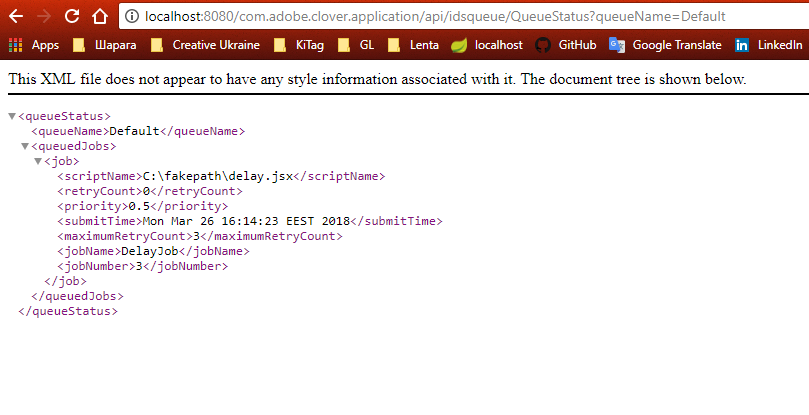Go to the Home page icon

100,17
